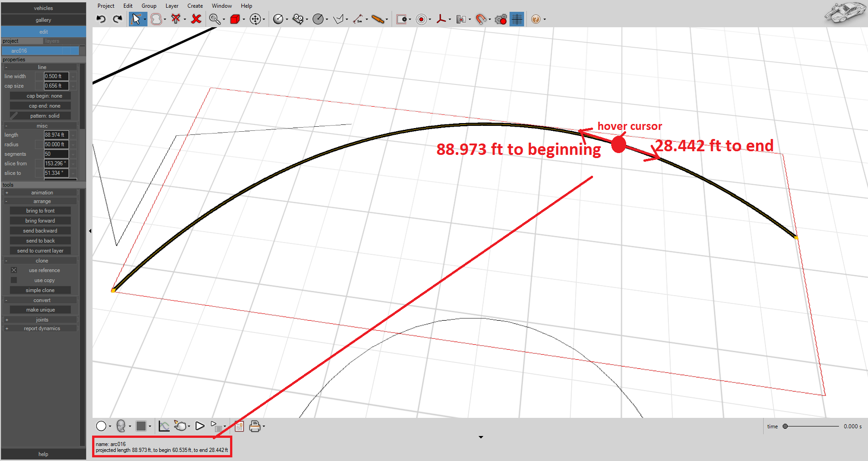Screen dimensions: 868x461
Task: Toggle the blue grid display icon
Action: pos(517,19)
